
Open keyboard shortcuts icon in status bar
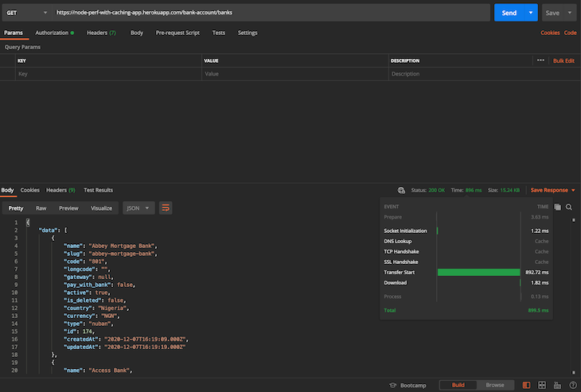point(557,386)
